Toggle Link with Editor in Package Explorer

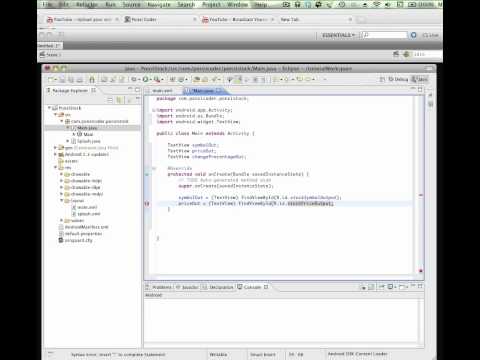coord(119,100)
